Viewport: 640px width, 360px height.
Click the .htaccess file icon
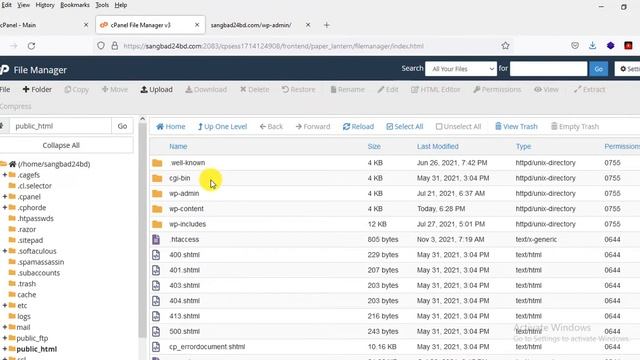pos(156,240)
